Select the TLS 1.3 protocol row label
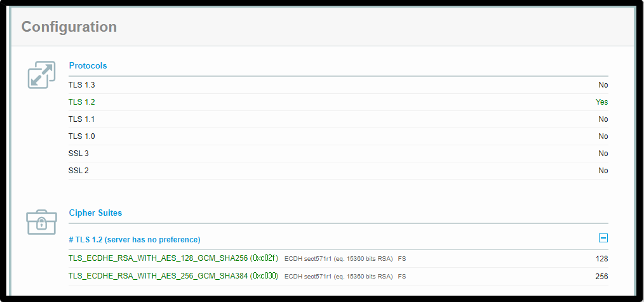644x302 pixels. (x=82, y=85)
